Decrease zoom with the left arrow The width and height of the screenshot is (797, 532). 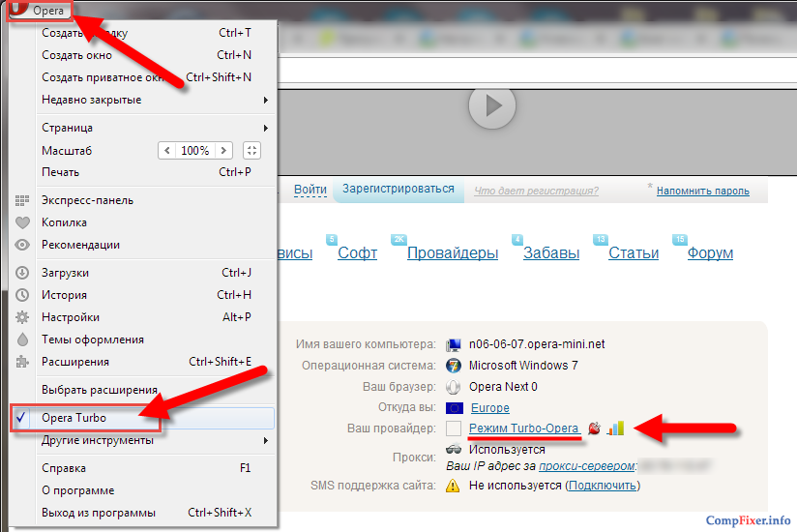[166, 151]
